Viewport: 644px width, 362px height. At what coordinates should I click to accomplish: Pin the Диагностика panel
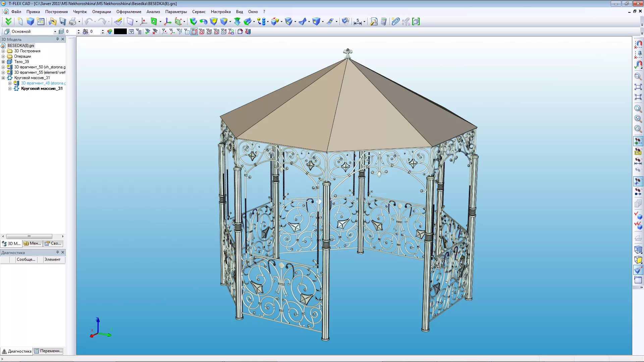point(57,252)
